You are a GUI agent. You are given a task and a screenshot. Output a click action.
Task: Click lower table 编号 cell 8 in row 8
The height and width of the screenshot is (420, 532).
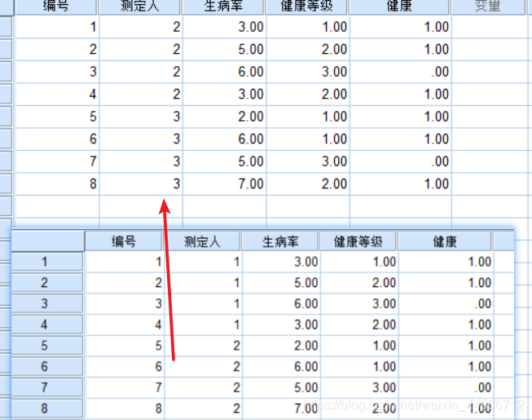pos(125,409)
